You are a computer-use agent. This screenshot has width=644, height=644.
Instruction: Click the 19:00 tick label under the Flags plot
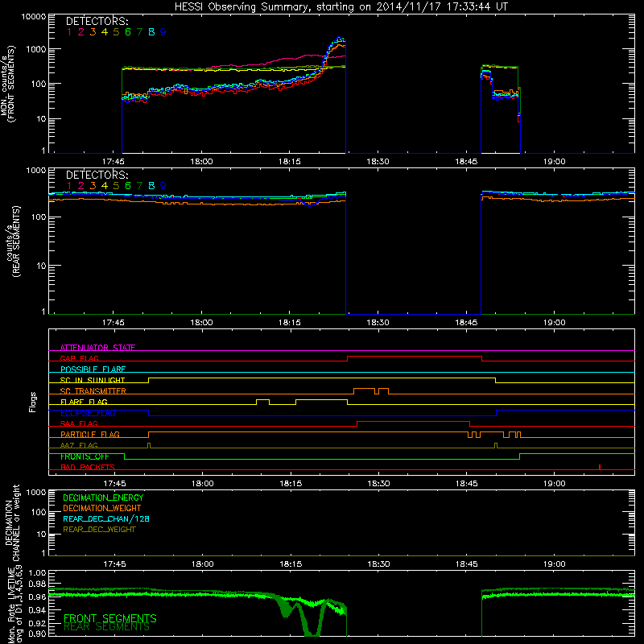[x=555, y=484]
